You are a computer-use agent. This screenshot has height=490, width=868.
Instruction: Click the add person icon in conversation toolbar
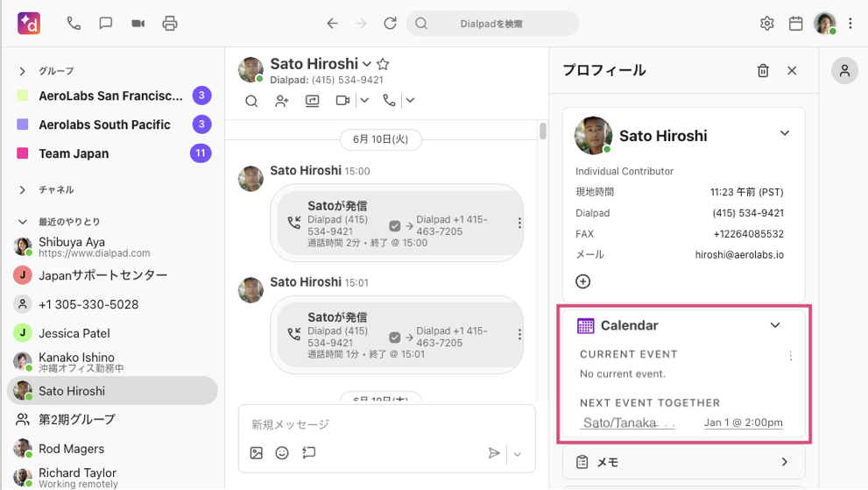click(281, 101)
